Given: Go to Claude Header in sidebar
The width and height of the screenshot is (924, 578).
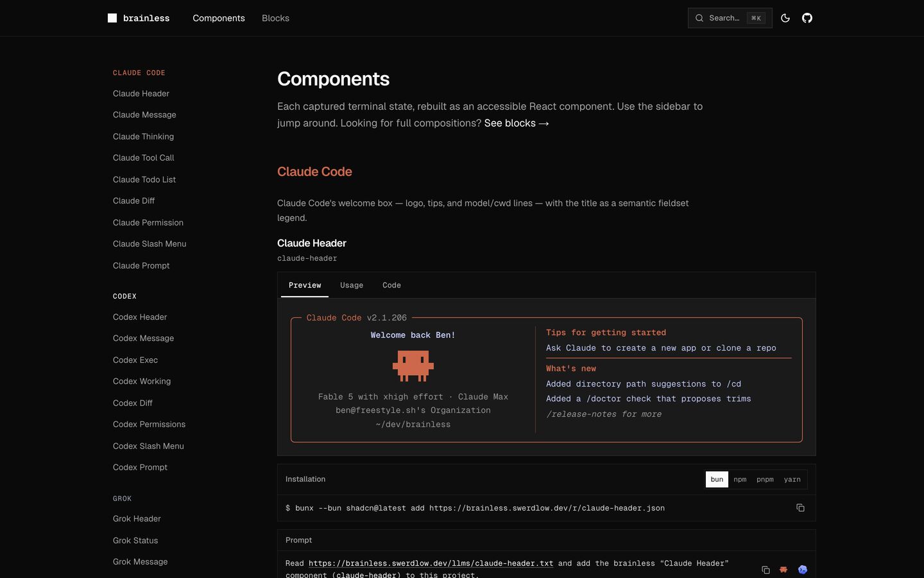Looking at the screenshot, I should 141,93.
